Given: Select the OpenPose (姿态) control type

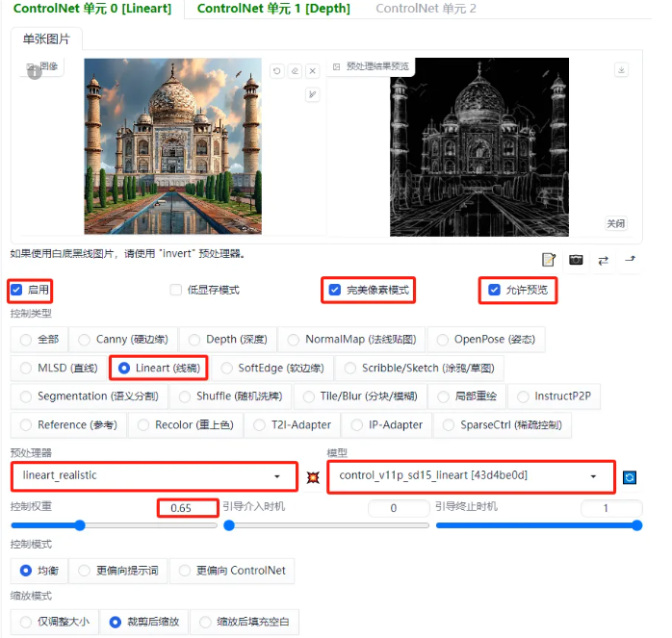Looking at the screenshot, I should (486, 340).
